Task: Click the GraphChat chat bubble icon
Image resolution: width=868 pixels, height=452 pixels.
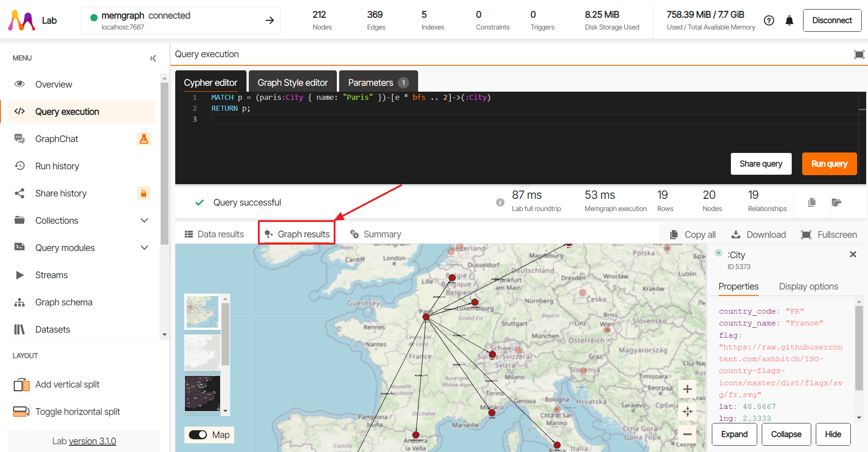Action: [20, 139]
